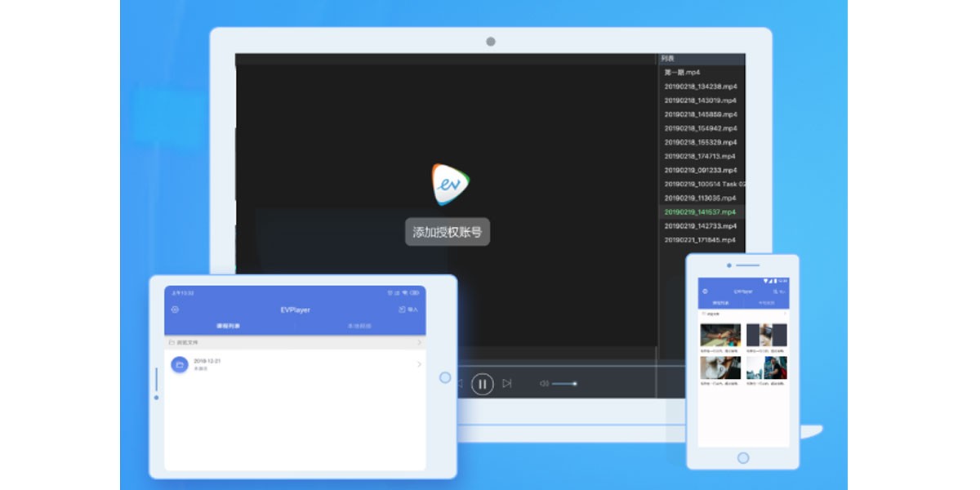Click the previous-track icon in the player
The image size is (980, 490).
(460, 383)
